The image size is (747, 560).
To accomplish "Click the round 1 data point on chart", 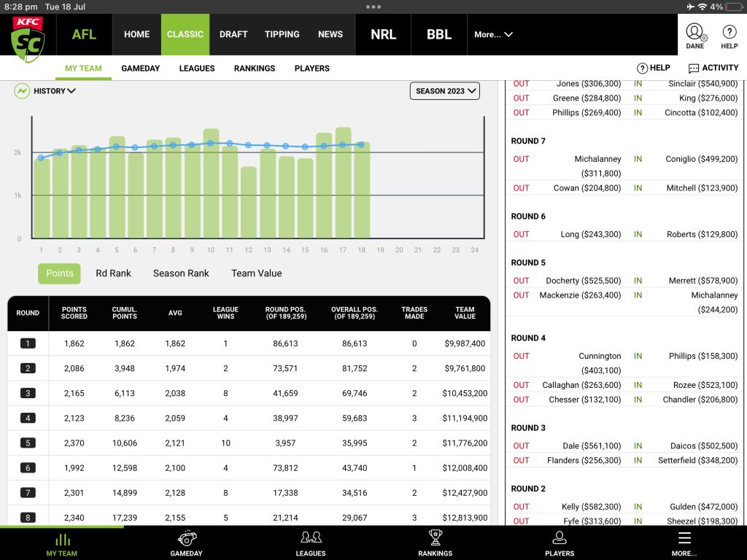I will point(41,157).
